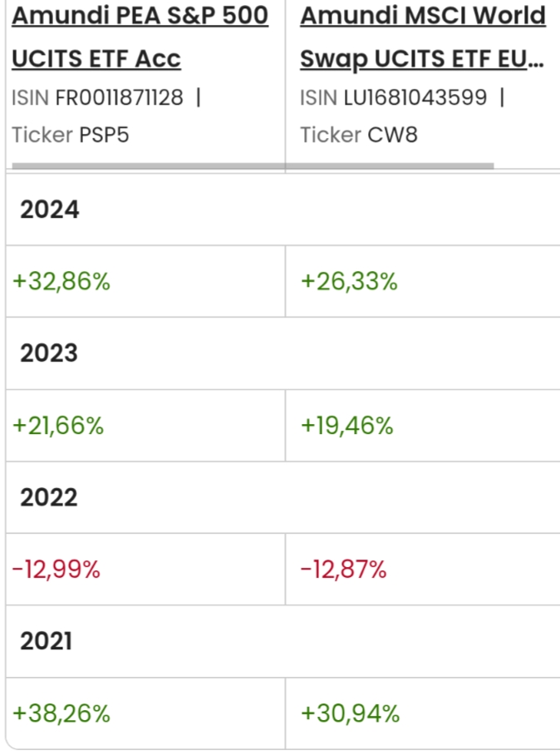The width and height of the screenshot is (560, 755).
Task: Click the +21,66% return value
Action: [x=58, y=426]
